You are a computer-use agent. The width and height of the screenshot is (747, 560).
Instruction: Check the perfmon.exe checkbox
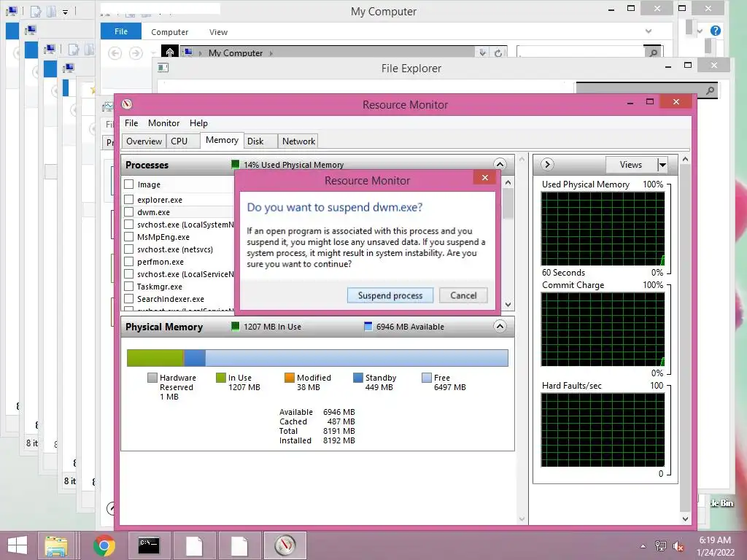point(128,261)
